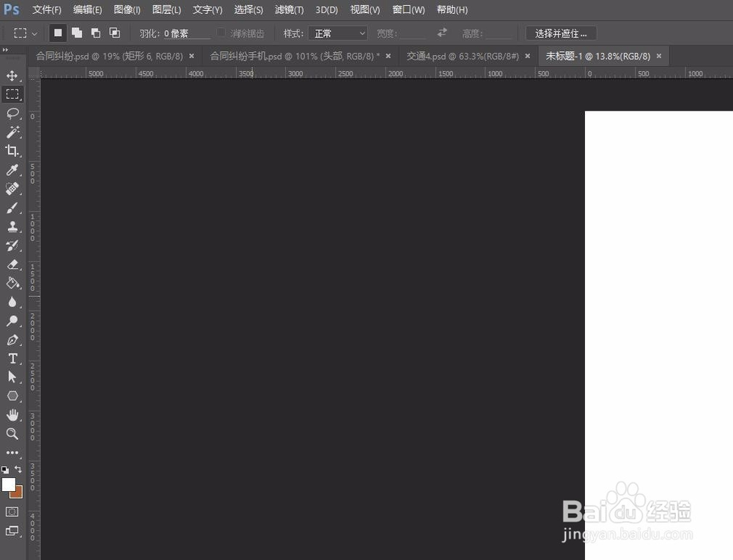Open the 样式 style dropdown showing 正常
Screen dimensions: 733x560
(338, 33)
